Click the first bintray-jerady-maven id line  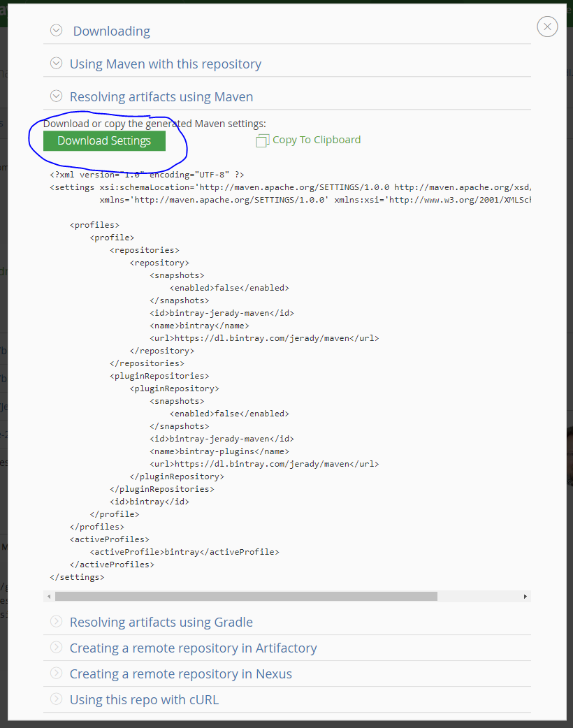222,313
